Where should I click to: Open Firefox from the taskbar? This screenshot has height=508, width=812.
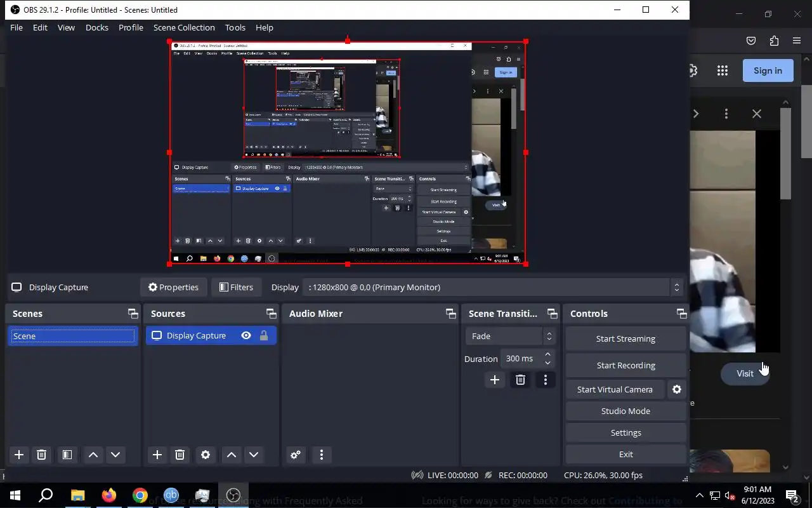point(109,495)
